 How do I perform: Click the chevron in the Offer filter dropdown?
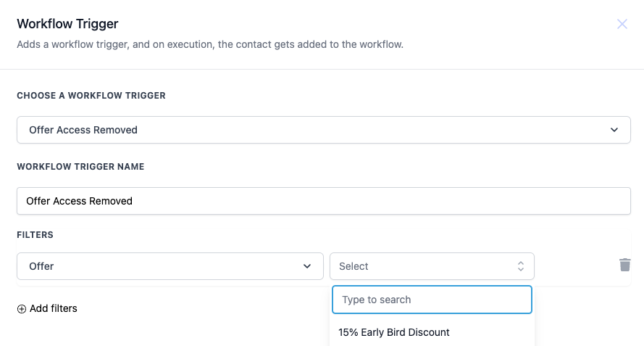click(307, 266)
